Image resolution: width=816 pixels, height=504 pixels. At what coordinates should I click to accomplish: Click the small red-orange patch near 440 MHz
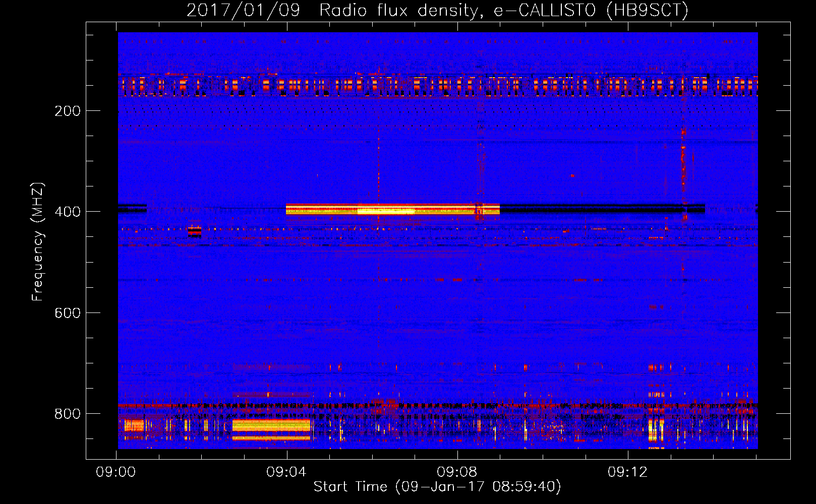195,231
